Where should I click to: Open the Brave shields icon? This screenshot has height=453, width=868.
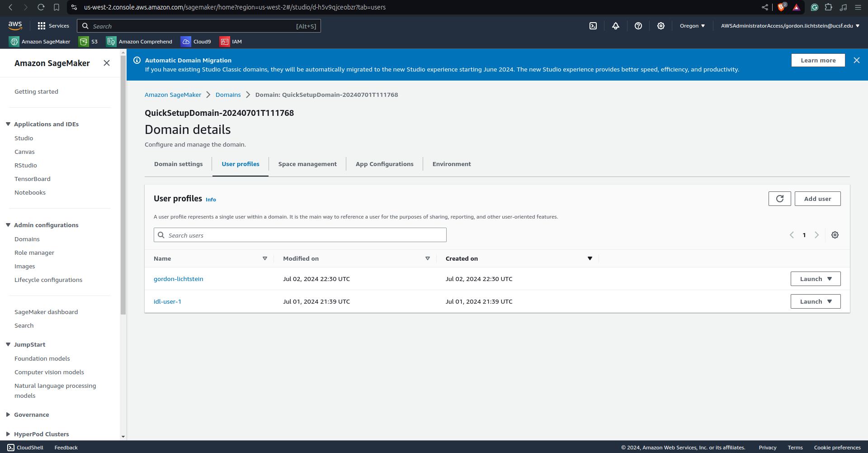pos(782,7)
